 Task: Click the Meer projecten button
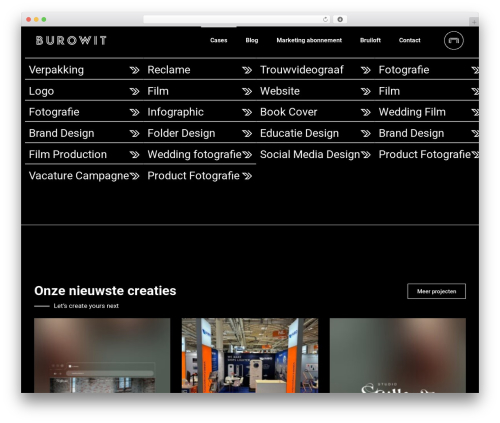coord(436,291)
